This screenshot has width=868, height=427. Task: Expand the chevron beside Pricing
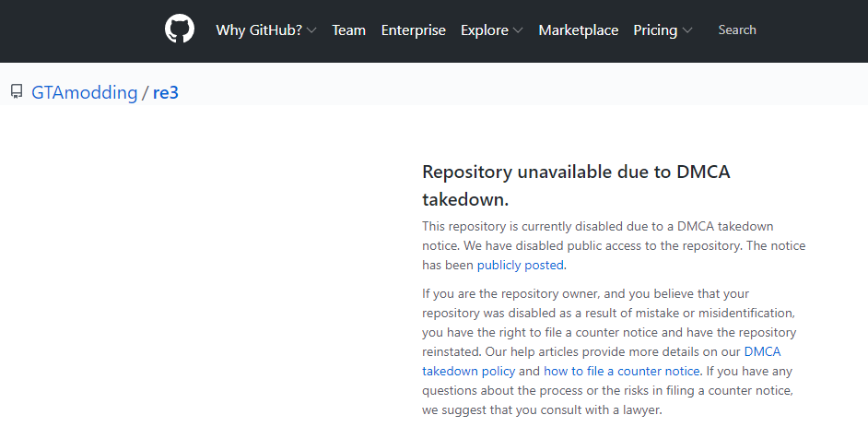(687, 30)
